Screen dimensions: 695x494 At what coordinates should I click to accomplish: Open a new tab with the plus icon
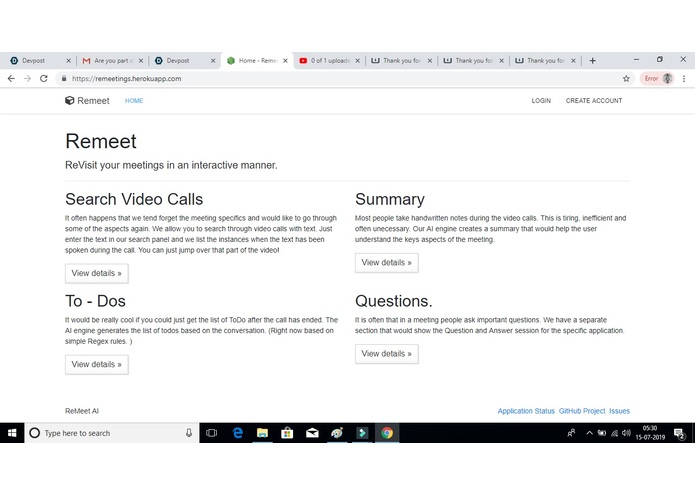coord(593,61)
